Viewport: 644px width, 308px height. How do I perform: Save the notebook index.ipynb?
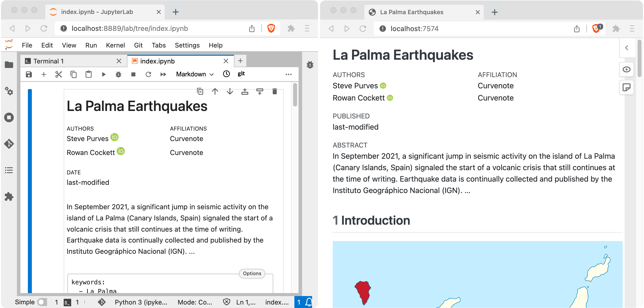(x=29, y=74)
